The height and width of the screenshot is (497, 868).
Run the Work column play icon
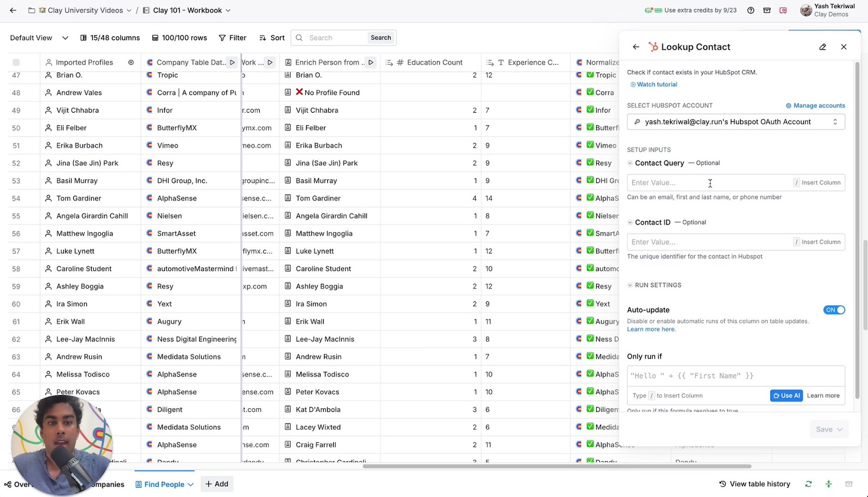(x=270, y=62)
